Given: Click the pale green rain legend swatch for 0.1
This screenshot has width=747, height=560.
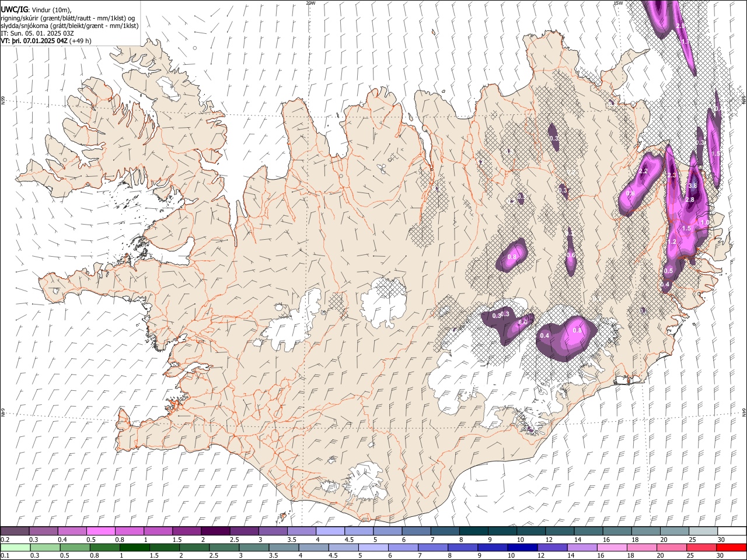Looking at the screenshot, I should pos(15,547).
